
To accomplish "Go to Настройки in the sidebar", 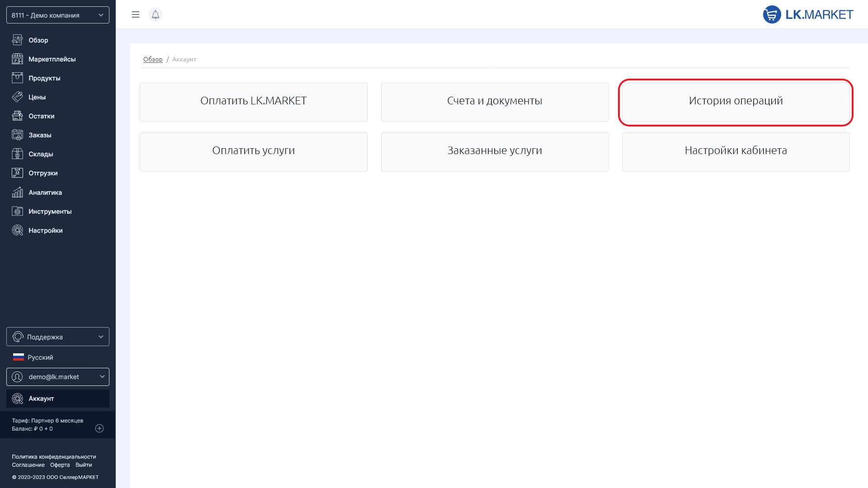I will click(45, 230).
